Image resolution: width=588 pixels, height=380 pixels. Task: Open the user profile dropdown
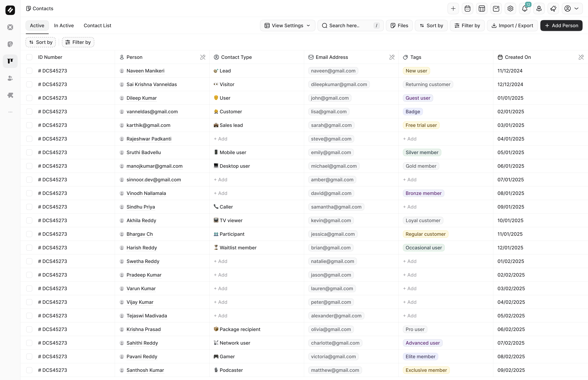click(572, 9)
